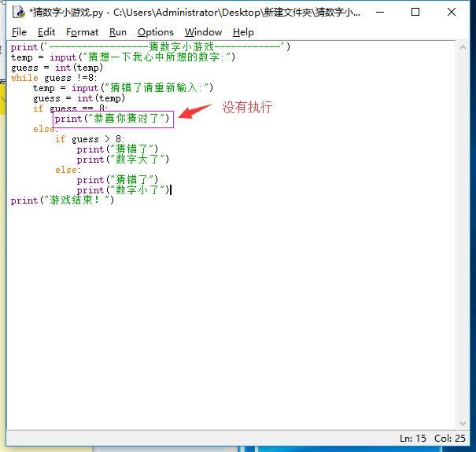Maximize the IDLE editor window
Viewport: 476px width, 452px height.
click(x=415, y=12)
